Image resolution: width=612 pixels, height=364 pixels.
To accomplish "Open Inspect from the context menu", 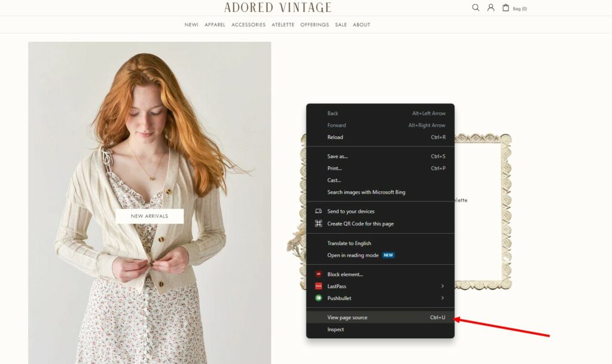I will point(335,329).
